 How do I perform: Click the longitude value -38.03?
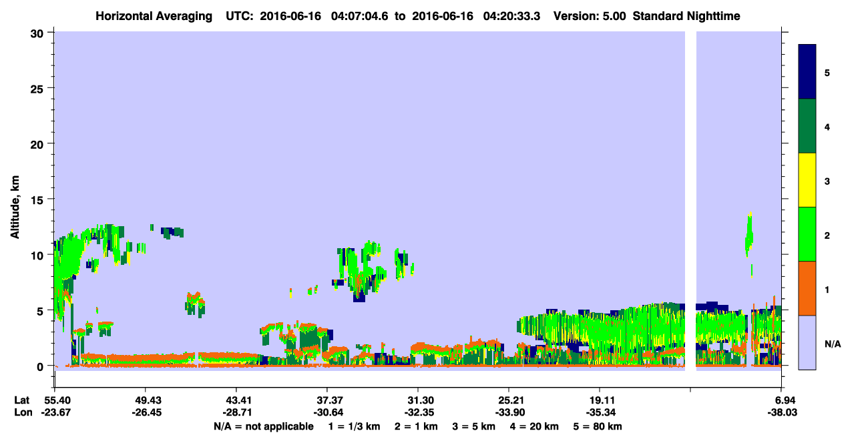pos(782,412)
